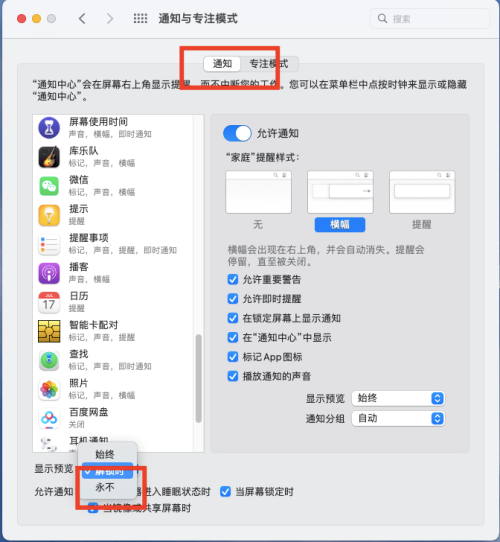Open the WeChat notification settings icon
The image size is (500, 542).
49,186
